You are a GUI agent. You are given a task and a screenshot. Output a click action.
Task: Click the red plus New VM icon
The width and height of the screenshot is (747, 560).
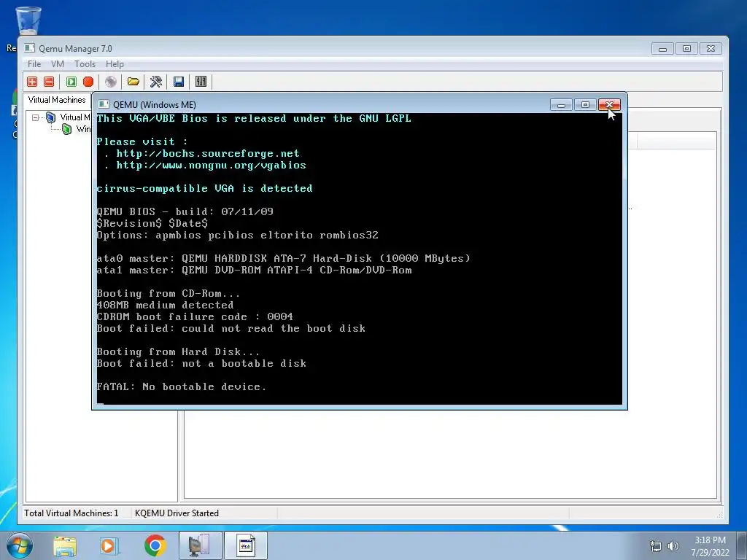[x=32, y=82]
